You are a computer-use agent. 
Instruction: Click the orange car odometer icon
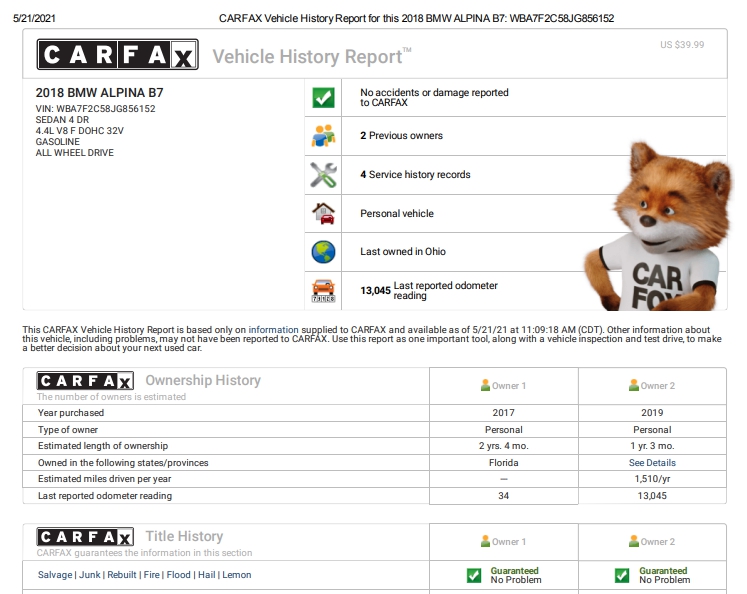[323, 291]
